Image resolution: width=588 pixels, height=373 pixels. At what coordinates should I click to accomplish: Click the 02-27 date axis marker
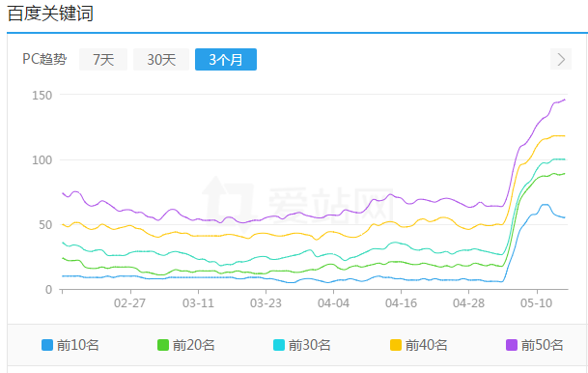click(129, 303)
